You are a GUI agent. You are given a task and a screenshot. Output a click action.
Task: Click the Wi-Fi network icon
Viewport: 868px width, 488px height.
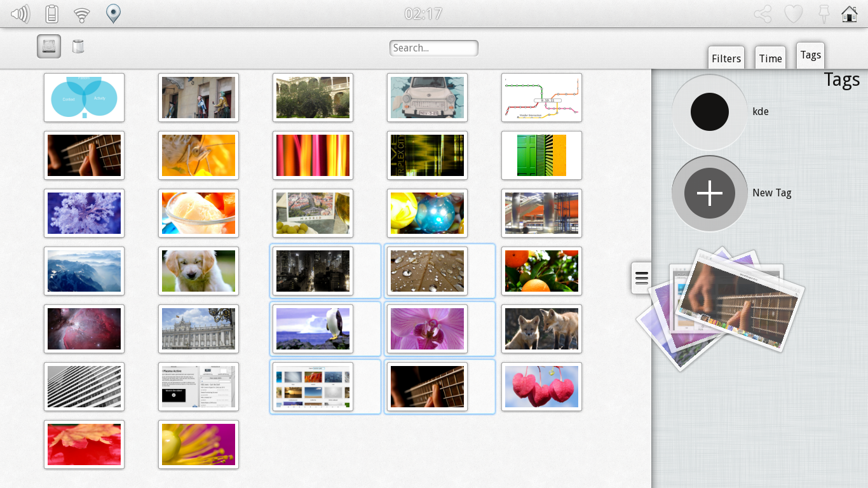(x=82, y=14)
